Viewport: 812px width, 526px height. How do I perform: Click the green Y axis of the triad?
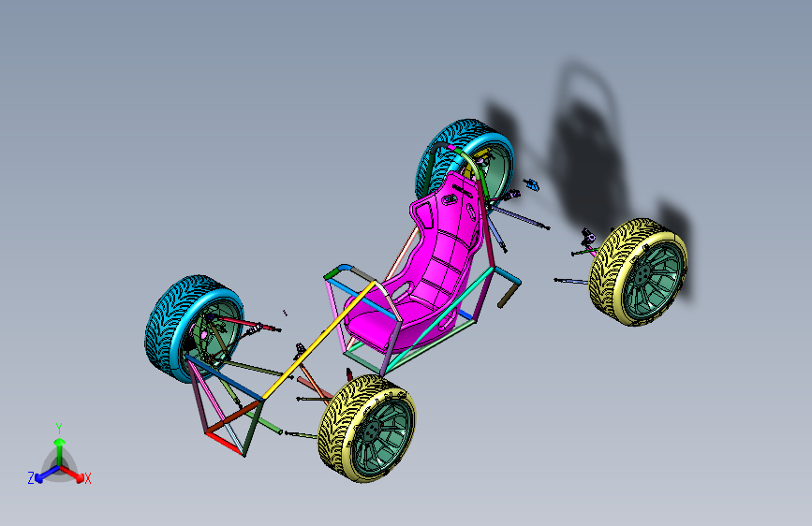60,451
